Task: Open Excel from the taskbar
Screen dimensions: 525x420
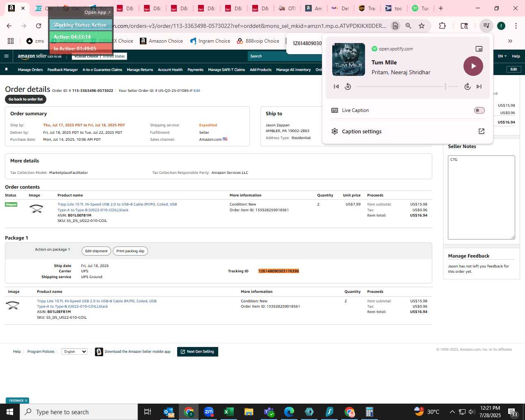Action: coord(228,412)
